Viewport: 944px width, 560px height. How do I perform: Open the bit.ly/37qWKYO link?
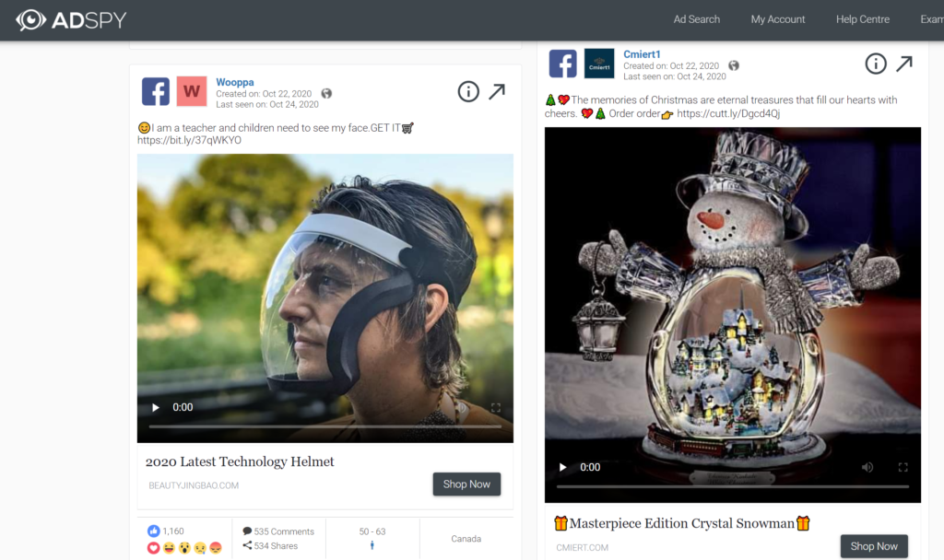[189, 140]
